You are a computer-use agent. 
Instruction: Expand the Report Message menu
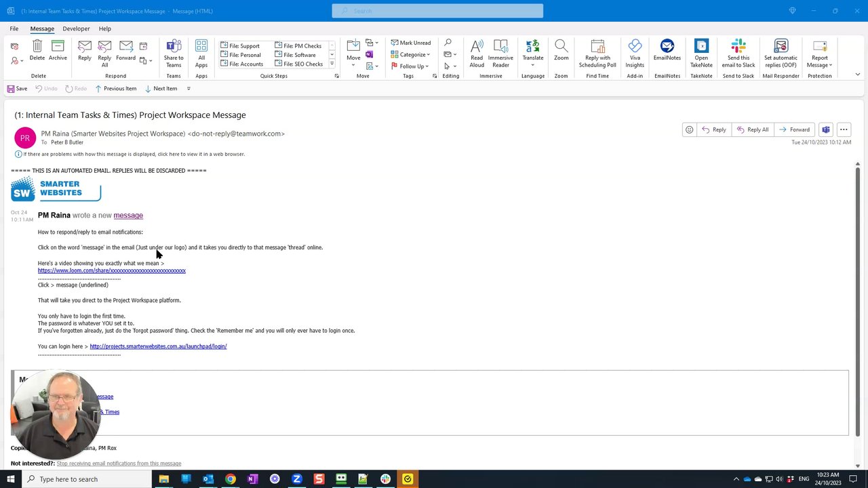[x=820, y=53]
